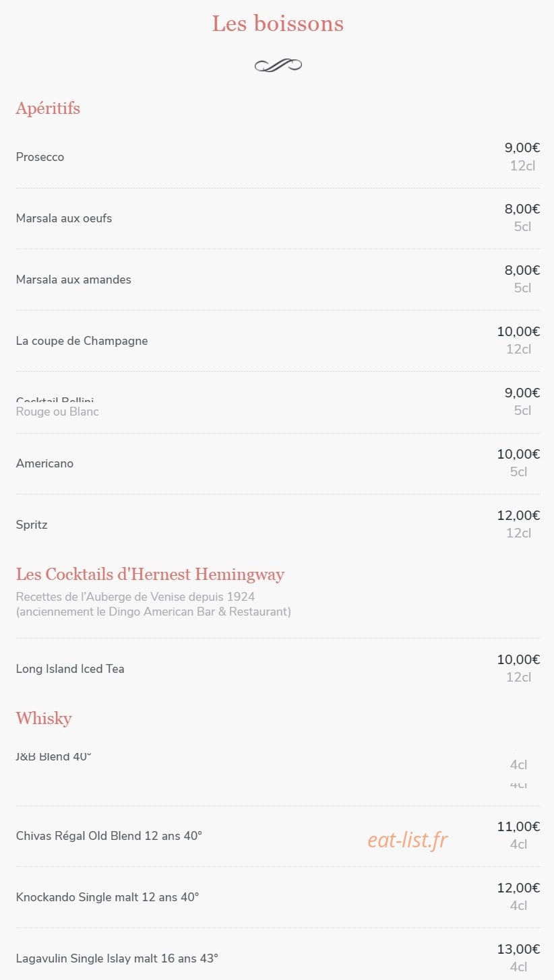Click the Rouge ou Blanc description text
The height and width of the screenshot is (980, 554).
coord(57,412)
